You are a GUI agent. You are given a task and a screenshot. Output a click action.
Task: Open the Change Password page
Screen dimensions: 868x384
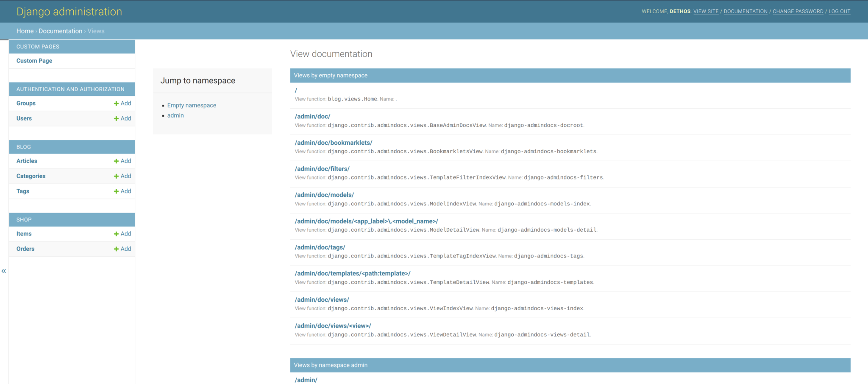pos(798,11)
